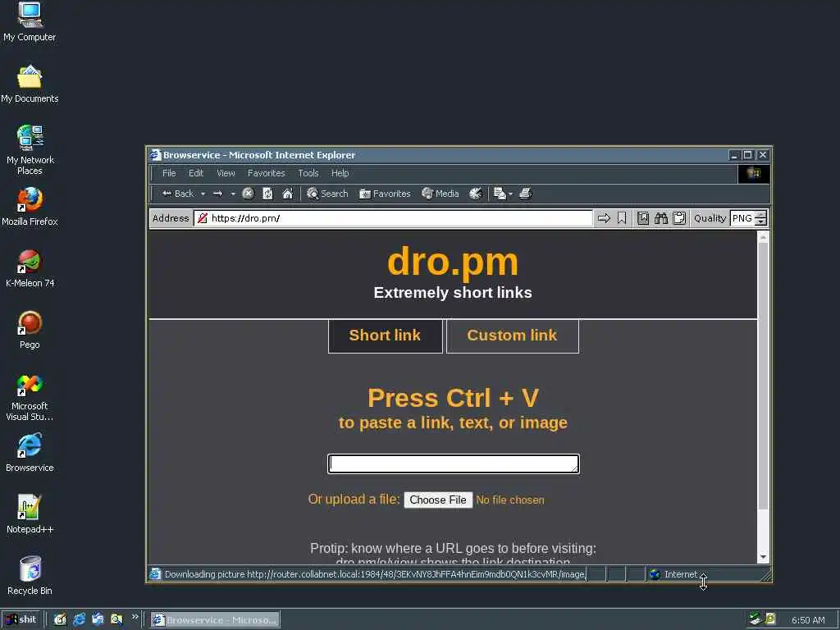The width and height of the screenshot is (840, 630).
Task: Click the vertical scrollbar thumb
Action: (x=764, y=376)
